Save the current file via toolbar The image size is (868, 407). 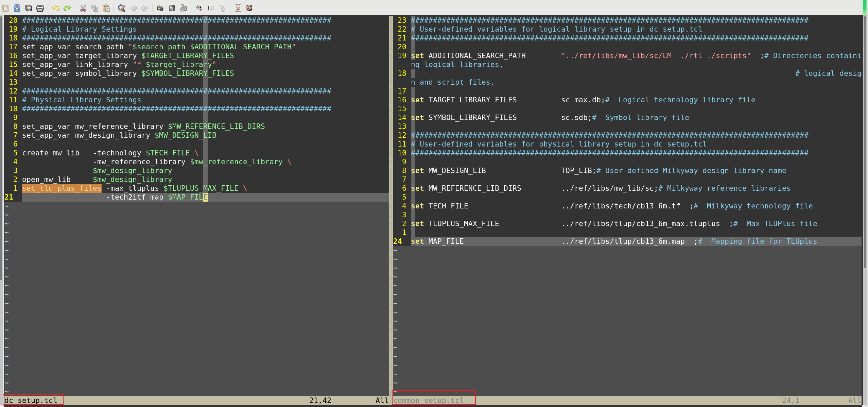pos(17,8)
